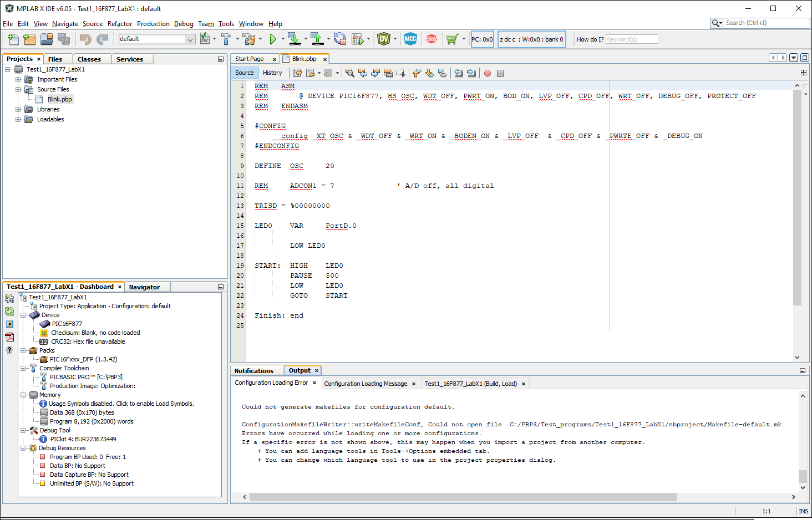
Task: Open the MPLAB Data Visualizer (DV) icon
Action: click(383, 39)
